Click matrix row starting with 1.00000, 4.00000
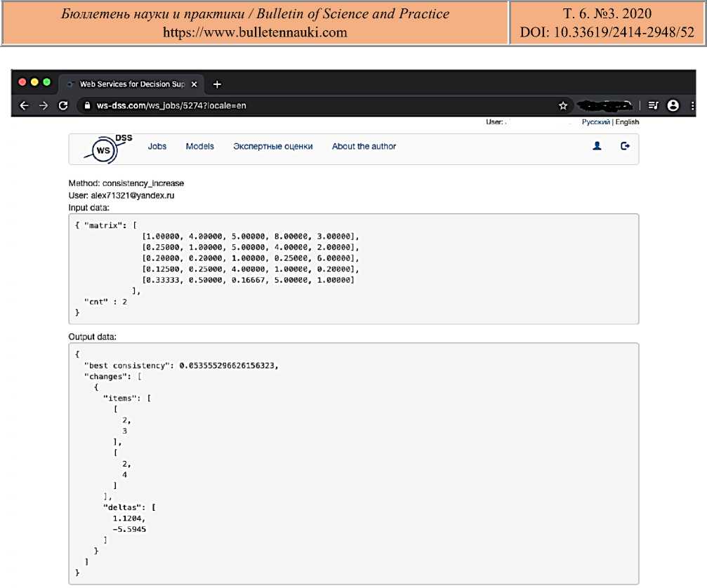The image size is (707, 588). click(x=251, y=236)
